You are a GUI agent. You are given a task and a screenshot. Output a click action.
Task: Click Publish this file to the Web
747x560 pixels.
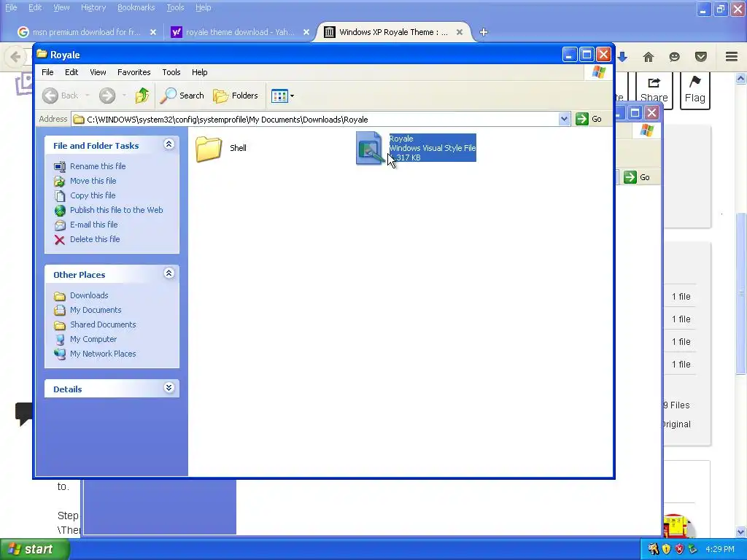(x=116, y=210)
